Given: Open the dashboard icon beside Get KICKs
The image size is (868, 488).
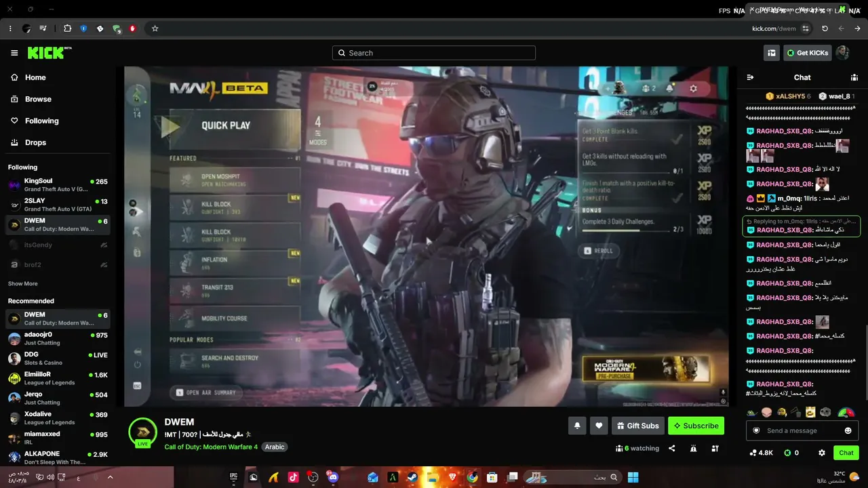Looking at the screenshot, I should (x=771, y=53).
